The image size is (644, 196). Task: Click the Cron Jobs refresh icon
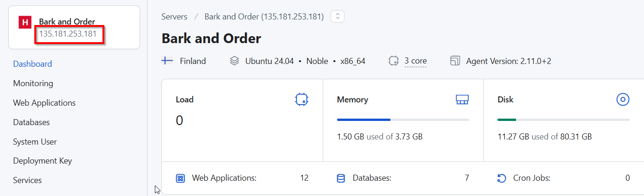pyautogui.click(x=502, y=178)
